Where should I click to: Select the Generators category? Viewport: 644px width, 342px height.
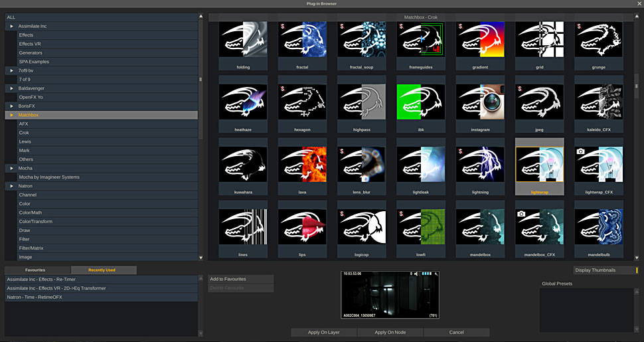(108, 52)
